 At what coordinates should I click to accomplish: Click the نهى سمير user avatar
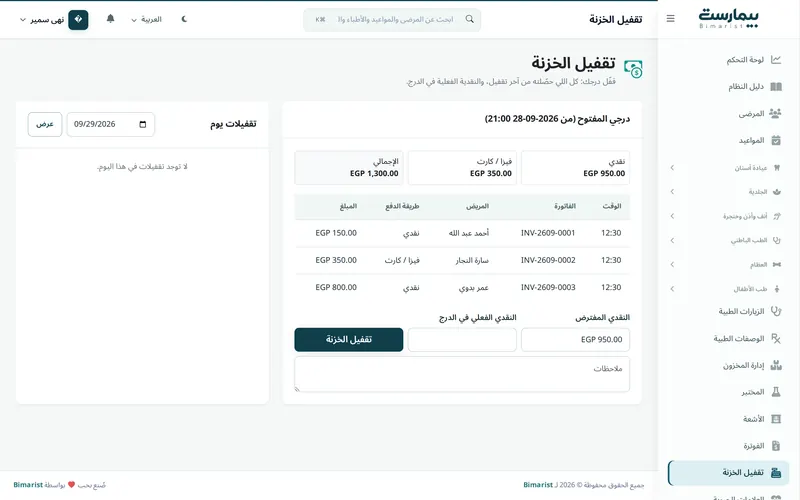78,19
